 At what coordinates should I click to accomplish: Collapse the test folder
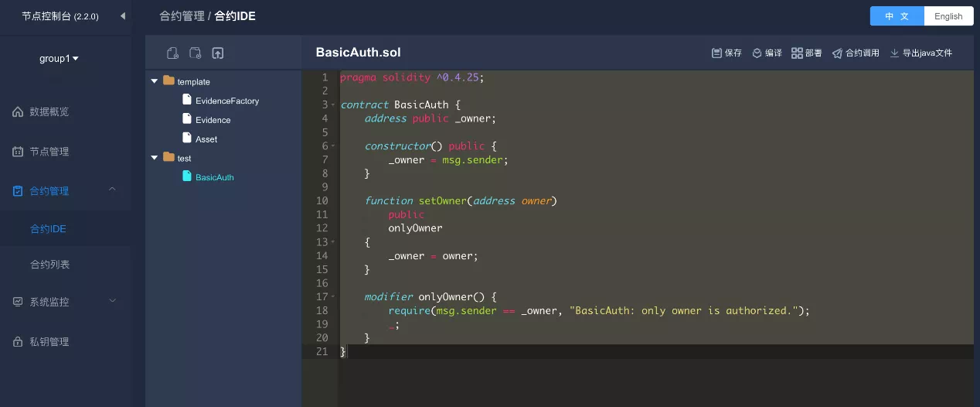(155, 158)
